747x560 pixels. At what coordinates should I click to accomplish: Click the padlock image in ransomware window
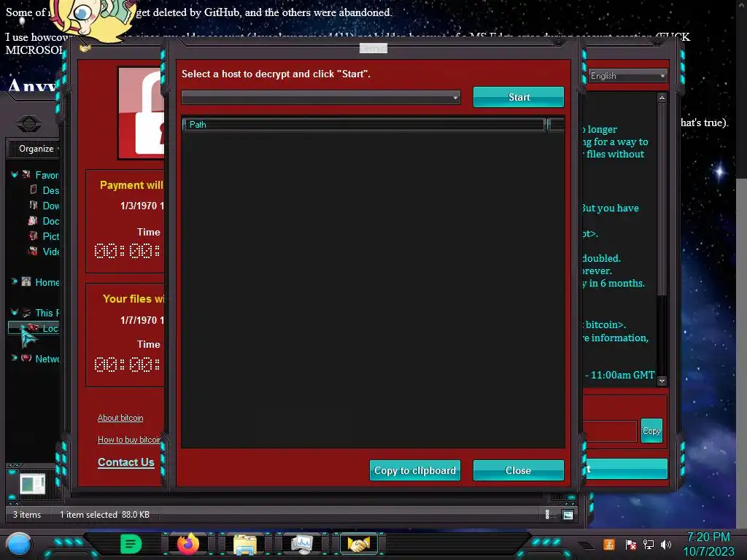pos(142,113)
